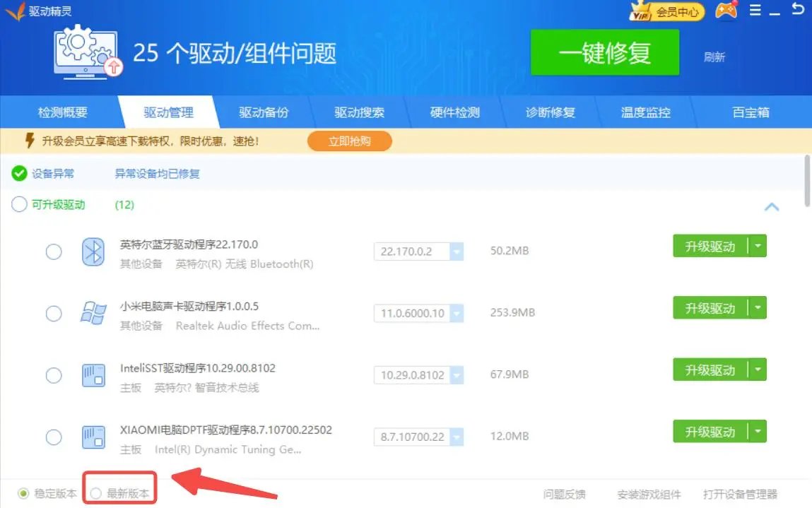Select the 最新版本 radio button

[95, 494]
